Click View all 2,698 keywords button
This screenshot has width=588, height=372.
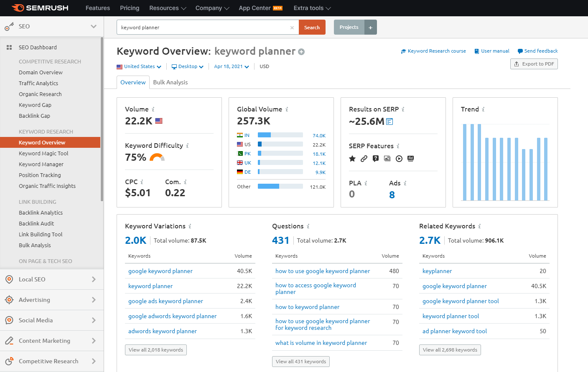click(x=450, y=350)
